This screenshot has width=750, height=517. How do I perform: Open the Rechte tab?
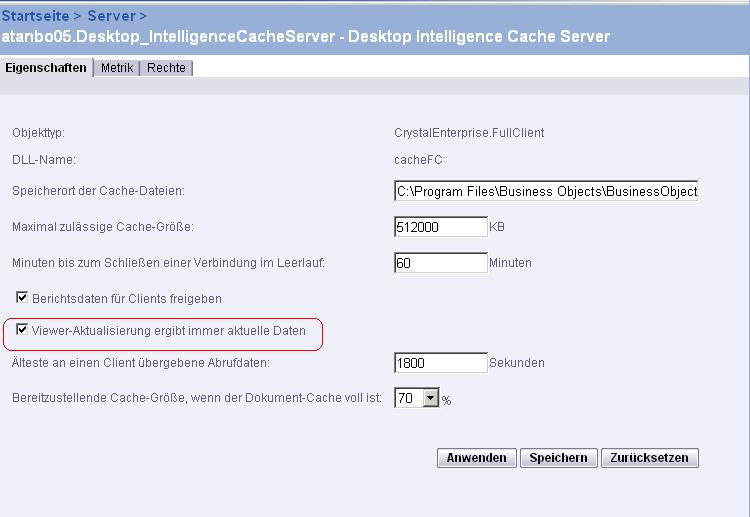(x=166, y=68)
